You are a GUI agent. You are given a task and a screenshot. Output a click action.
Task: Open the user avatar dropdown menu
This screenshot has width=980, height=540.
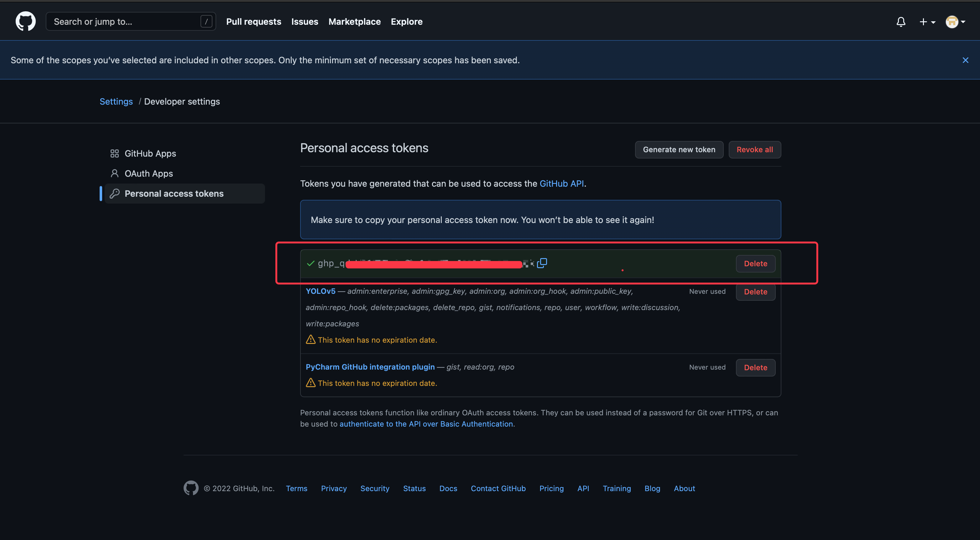[955, 22]
